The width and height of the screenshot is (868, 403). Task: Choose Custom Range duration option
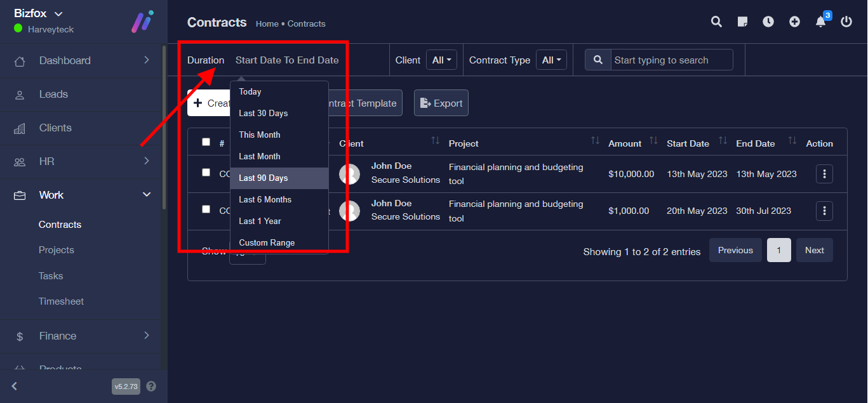click(267, 242)
